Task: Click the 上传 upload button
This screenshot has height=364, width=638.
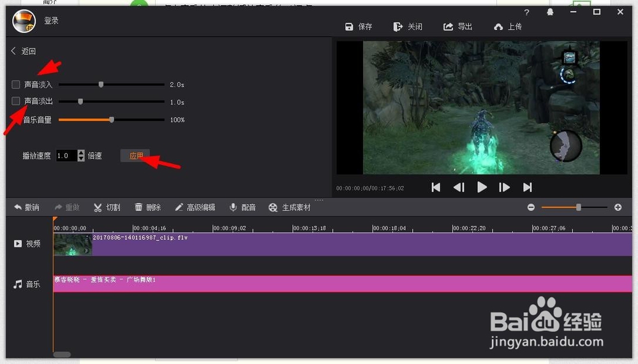Action: 508,27
